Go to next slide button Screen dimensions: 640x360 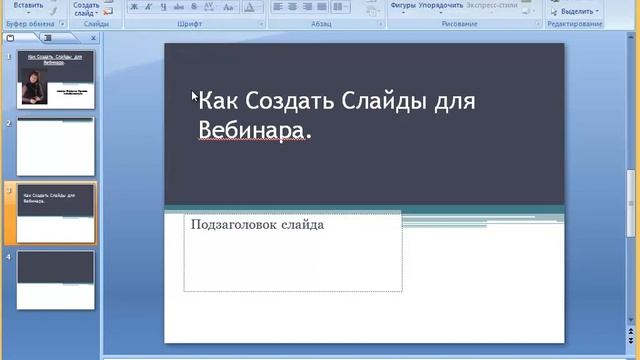coord(631,340)
